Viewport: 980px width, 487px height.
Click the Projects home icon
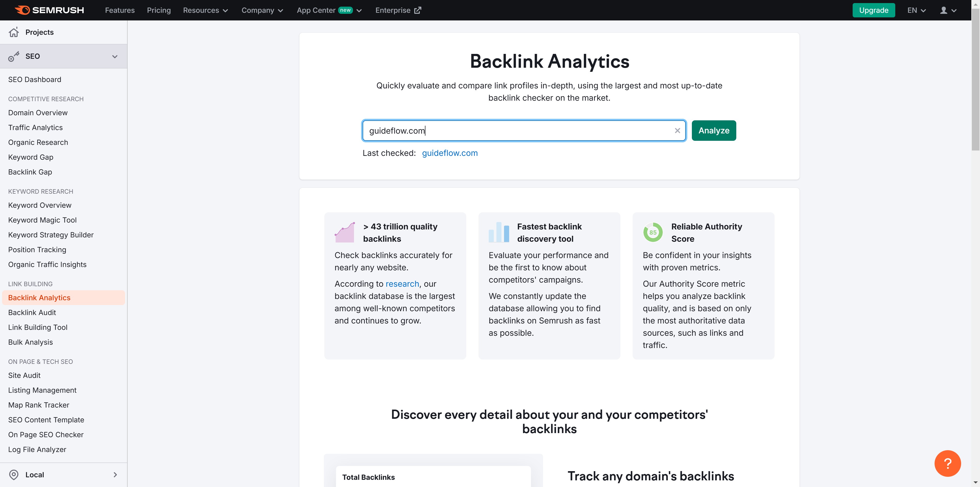14,32
